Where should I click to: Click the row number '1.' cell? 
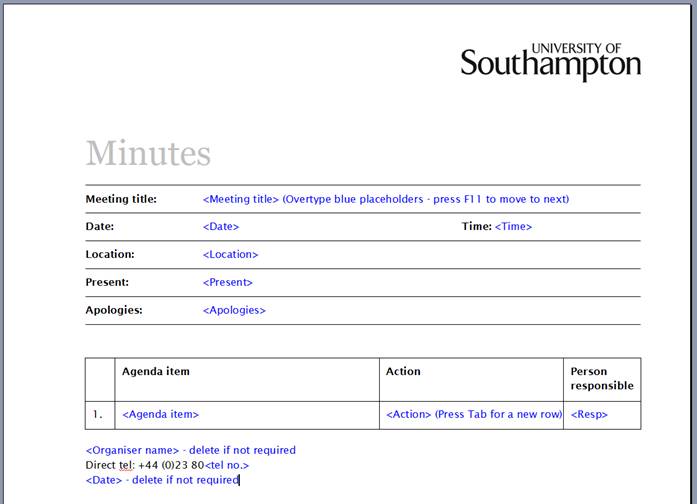point(98,415)
